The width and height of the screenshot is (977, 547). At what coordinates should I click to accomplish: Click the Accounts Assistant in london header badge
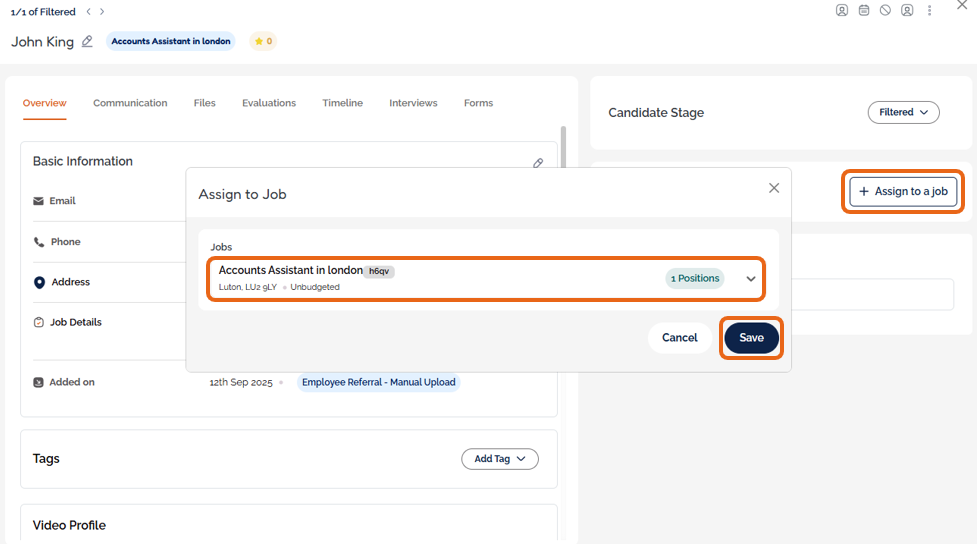pos(171,42)
